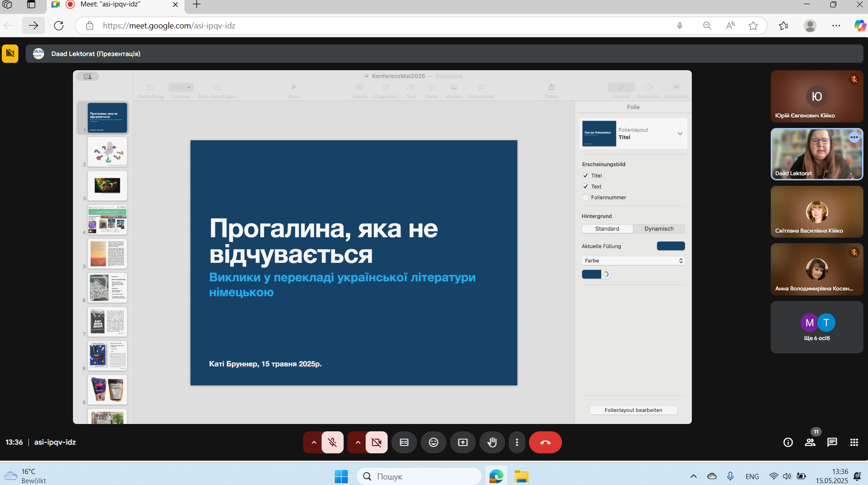Unmute the microphone
Image resolution: width=868 pixels, height=485 pixels.
click(x=333, y=442)
